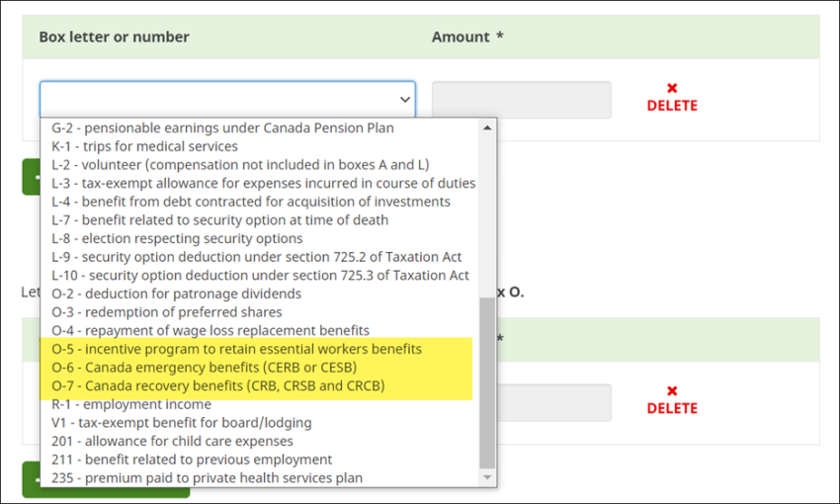This screenshot has height=504, width=840.
Task: Pick 235 premium paid to private health plan
Action: [x=207, y=478]
